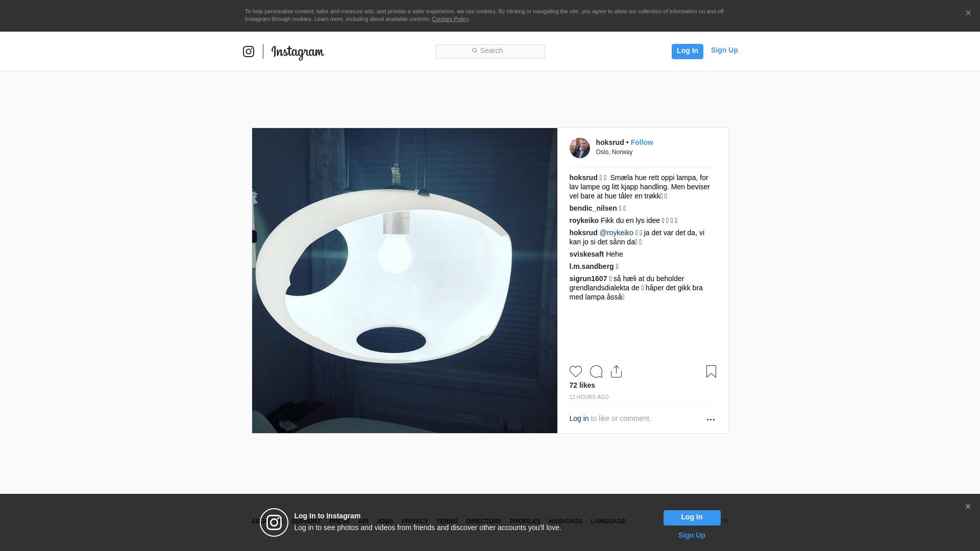Open the @roykeiko mention link
Screen dimensions: 980x551
coord(616,233)
